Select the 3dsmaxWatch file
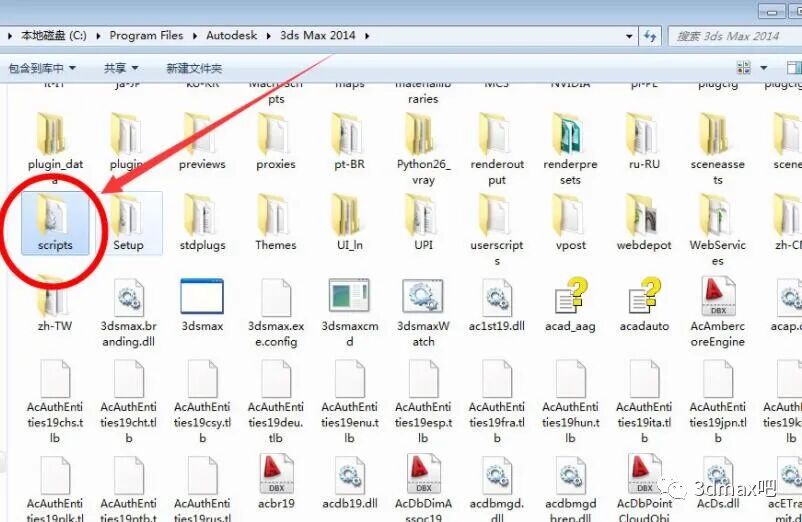Screen dimensions: 802x522 [x=423, y=312]
